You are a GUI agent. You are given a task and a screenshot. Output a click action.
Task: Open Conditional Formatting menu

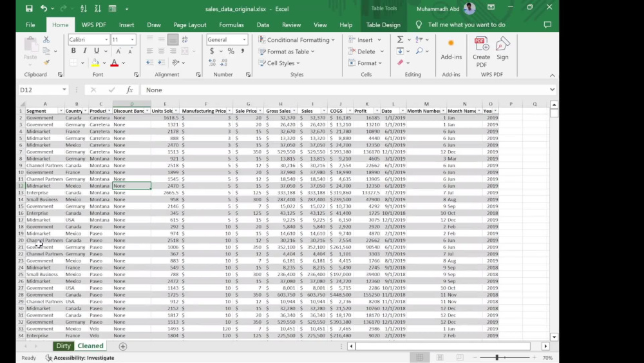click(x=296, y=40)
